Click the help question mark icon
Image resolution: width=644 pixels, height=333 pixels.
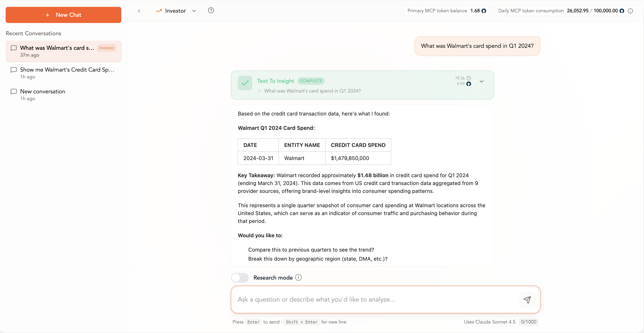point(211,10)
